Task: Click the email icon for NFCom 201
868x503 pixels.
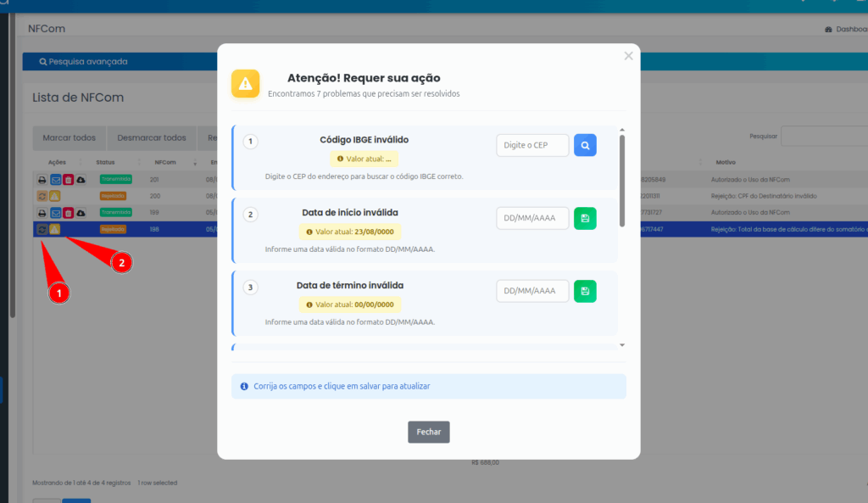Action: click(55, 180)
